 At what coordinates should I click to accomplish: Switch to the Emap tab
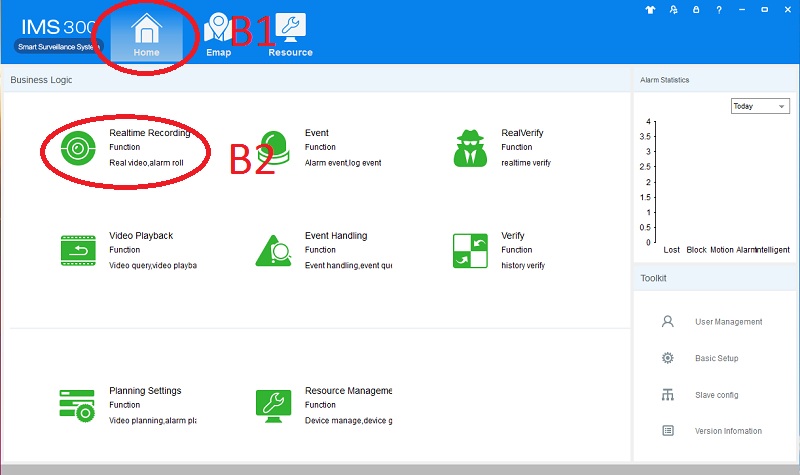pos(218,35)
